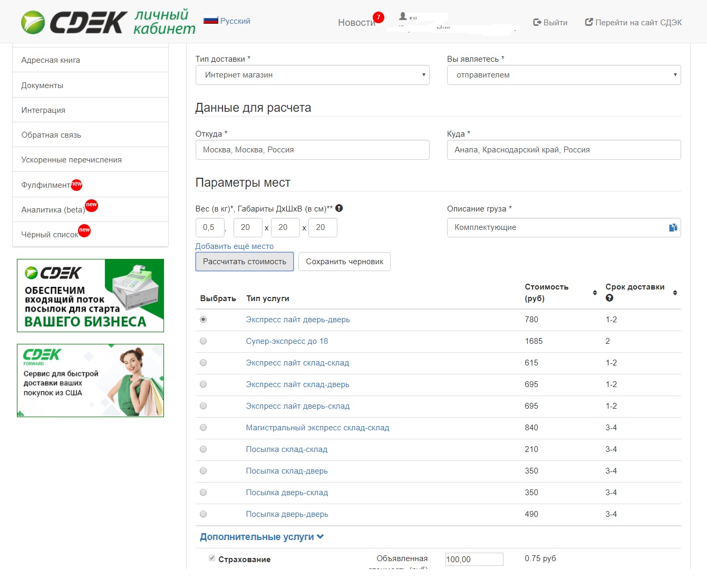Select the Супер-экспресс до 18 radio button
The height and width of the screenshot is (588, 707).
pyautogui.click(x=203, y=341)
